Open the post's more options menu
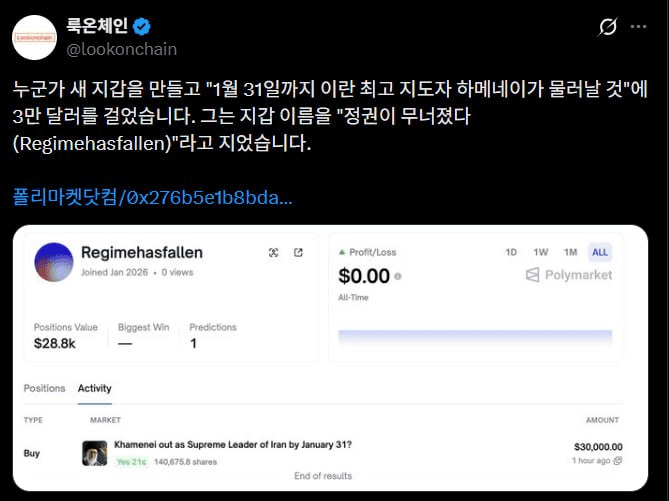The image size is (669, 501). (641, 27)
